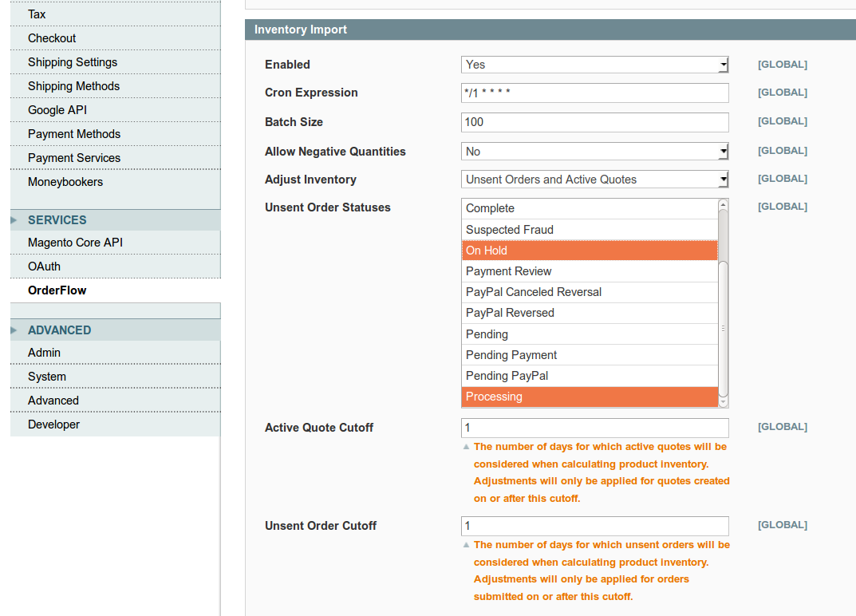
Task: Open the Moneybookers section
Action: point(65,181)
